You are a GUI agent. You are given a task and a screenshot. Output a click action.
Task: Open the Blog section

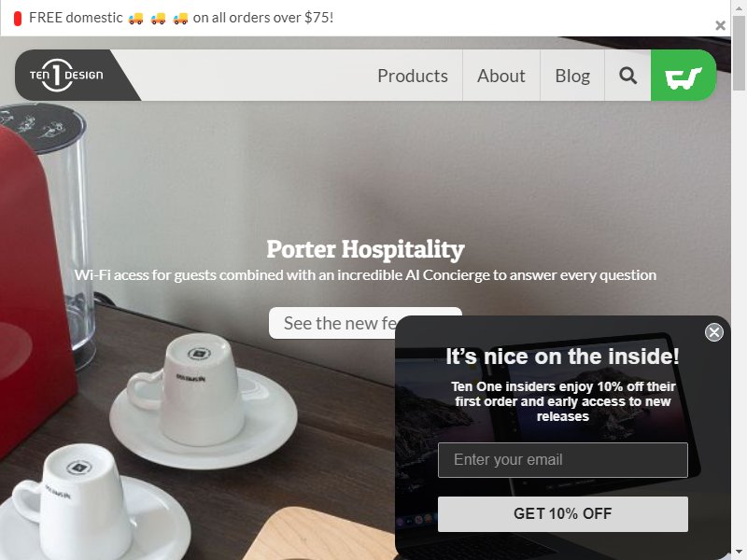tap(572, 76)
